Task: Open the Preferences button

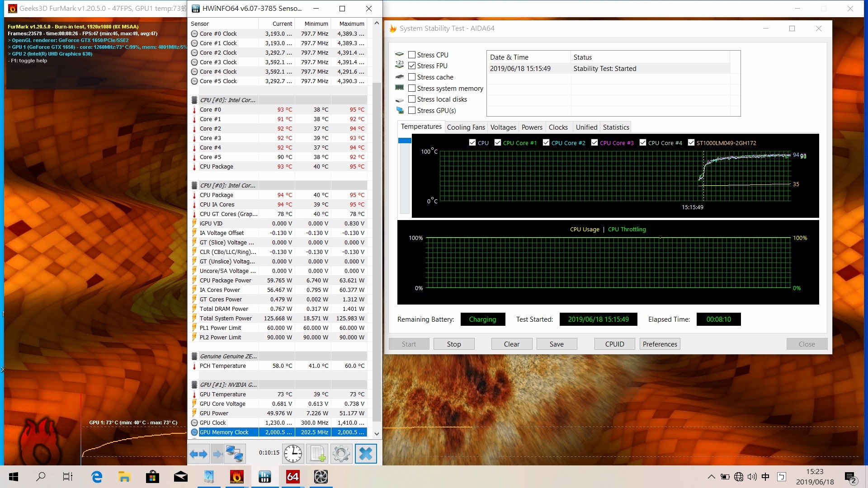Action: click(x=660, y=344)
